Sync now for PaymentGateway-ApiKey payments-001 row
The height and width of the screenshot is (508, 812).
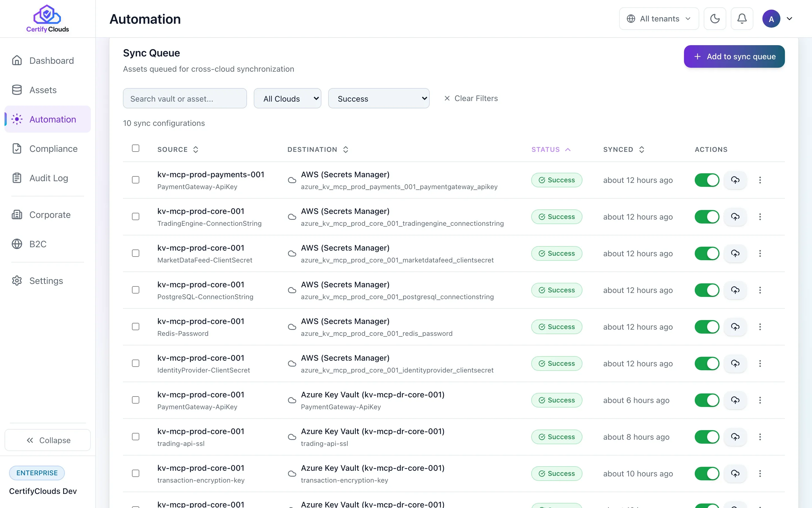click(x=735, y=180)
